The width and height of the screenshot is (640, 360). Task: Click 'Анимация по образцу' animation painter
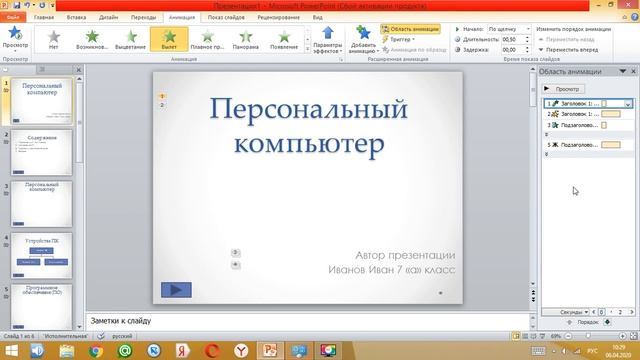click(415, 49)
